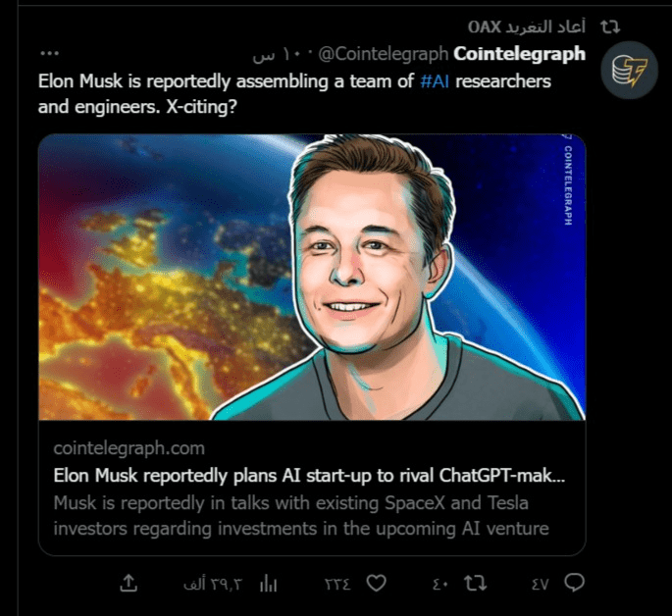The width and height of the screenshot is (672, 616).
Task: Open the Cointelegraph display name profile link
Action: [519, 54]
